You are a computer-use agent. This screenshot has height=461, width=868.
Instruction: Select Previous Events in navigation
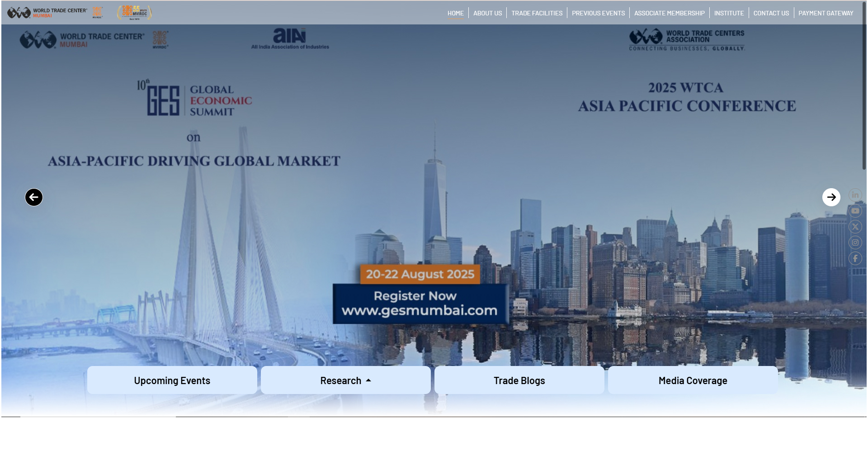tap(598, 13)
